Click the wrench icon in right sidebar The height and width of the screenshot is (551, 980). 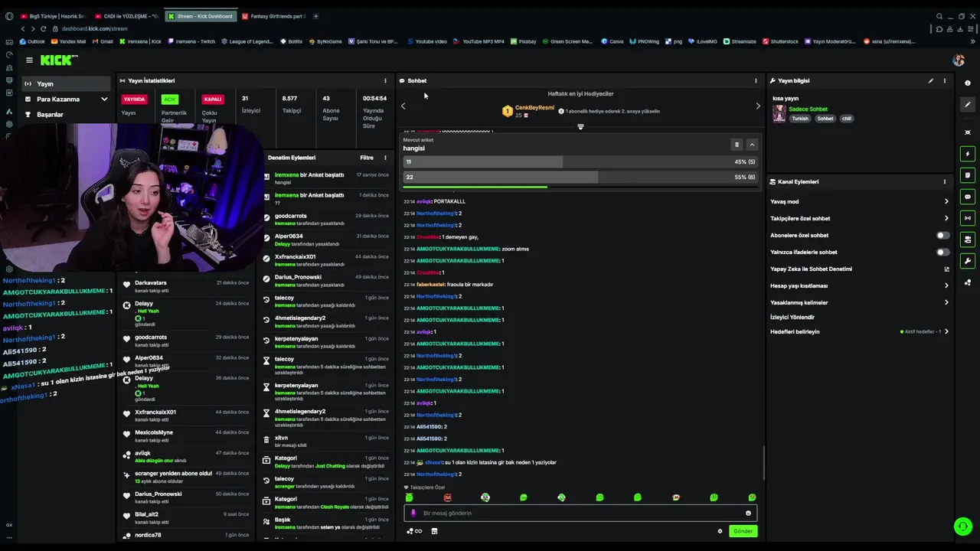pos(968,261)
